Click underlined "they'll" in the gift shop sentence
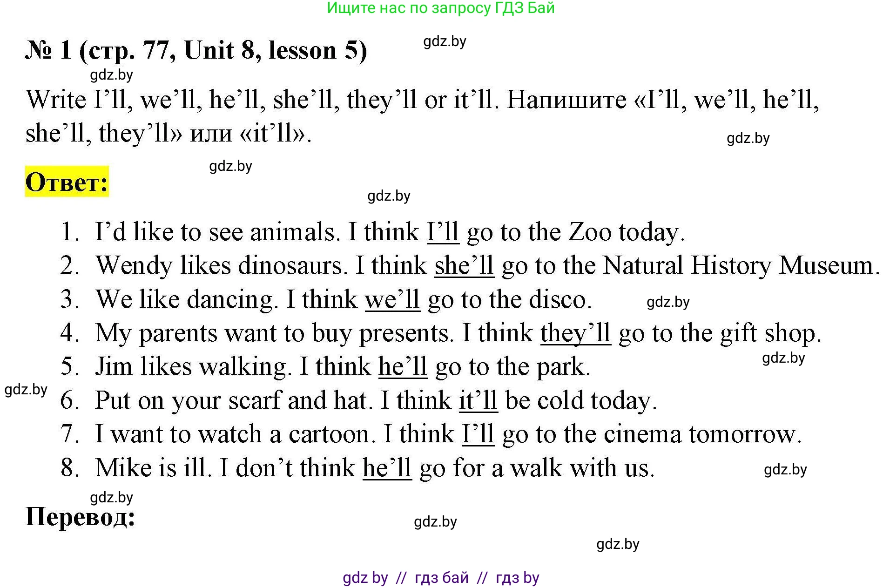Viewport: 883px width, 588px height. 575,333
